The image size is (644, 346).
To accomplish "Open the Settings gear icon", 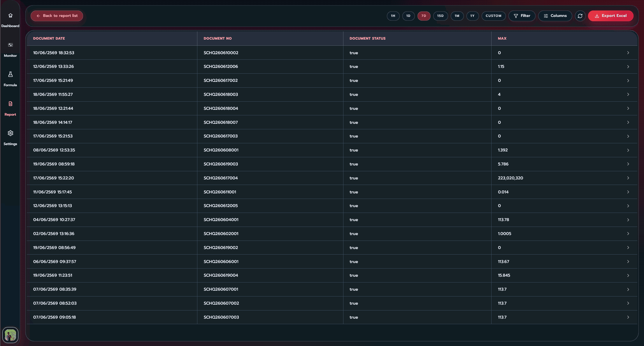I will click(10, 133).
